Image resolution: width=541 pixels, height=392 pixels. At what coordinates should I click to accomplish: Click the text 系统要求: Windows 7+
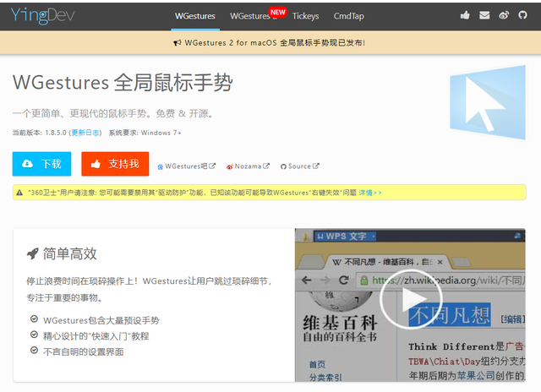[145, 133]
